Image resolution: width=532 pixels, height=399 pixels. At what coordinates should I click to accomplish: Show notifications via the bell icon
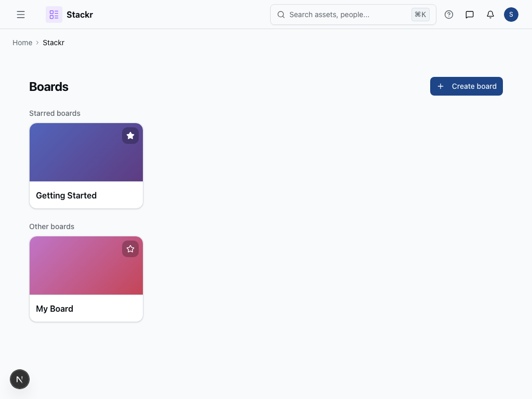pyautogui.click(x=490, y=15)
